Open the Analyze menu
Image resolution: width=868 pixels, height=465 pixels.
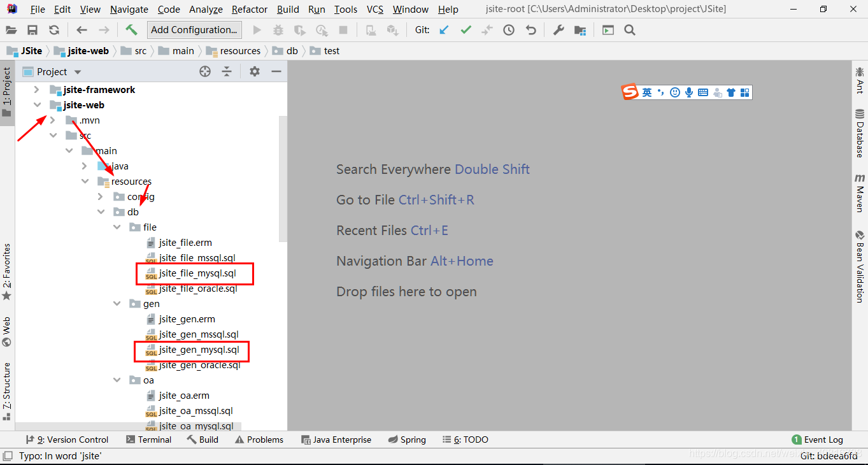click(x=206, y=9)
